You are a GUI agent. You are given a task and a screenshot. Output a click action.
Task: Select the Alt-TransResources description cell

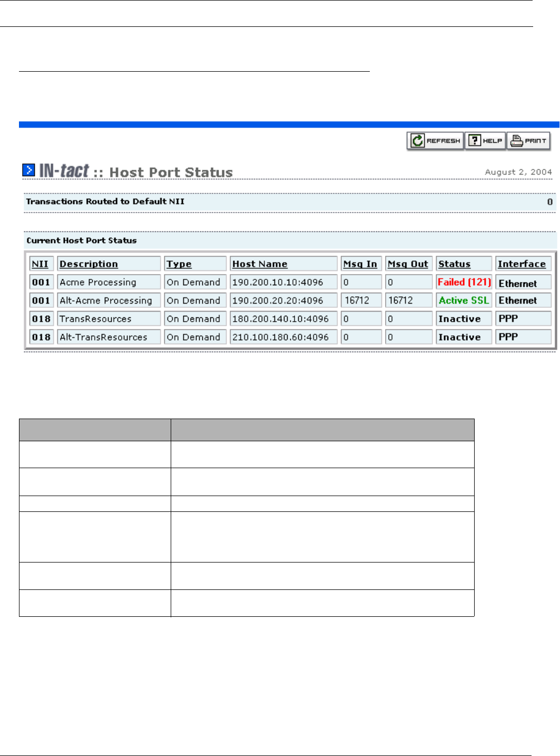point(109,337)
